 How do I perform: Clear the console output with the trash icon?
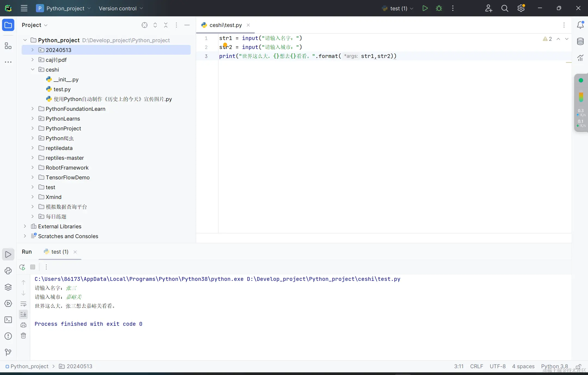23,336
